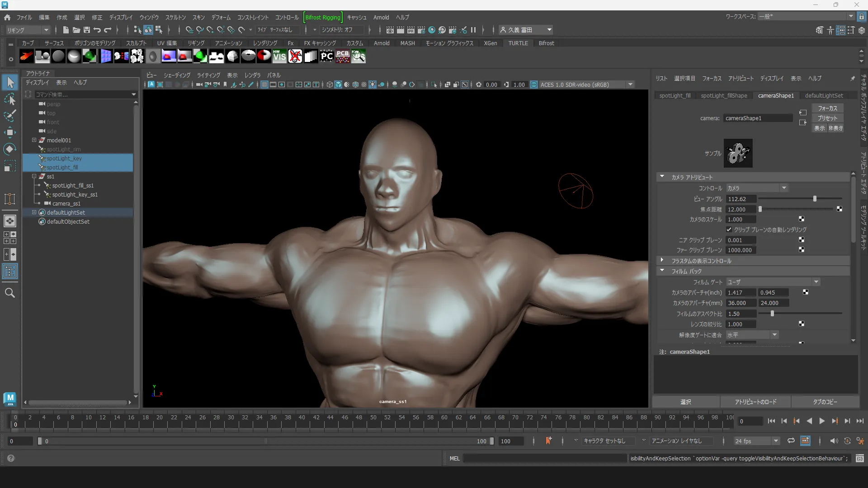
Task: Switch to the スカルプト shelf tab
Action: coord(136,43)
